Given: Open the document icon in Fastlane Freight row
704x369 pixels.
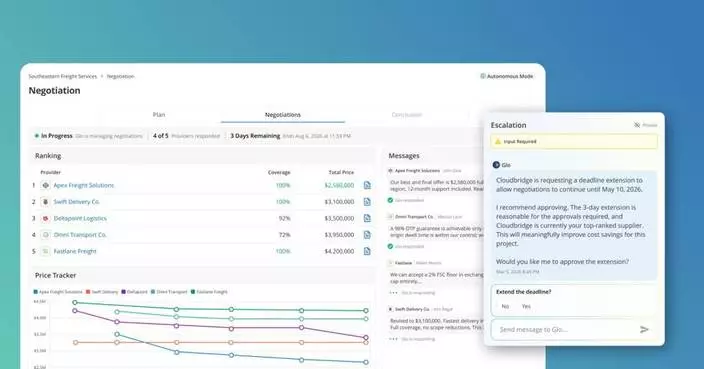Looking at the screenshot, I should click(x=367, y=251).
